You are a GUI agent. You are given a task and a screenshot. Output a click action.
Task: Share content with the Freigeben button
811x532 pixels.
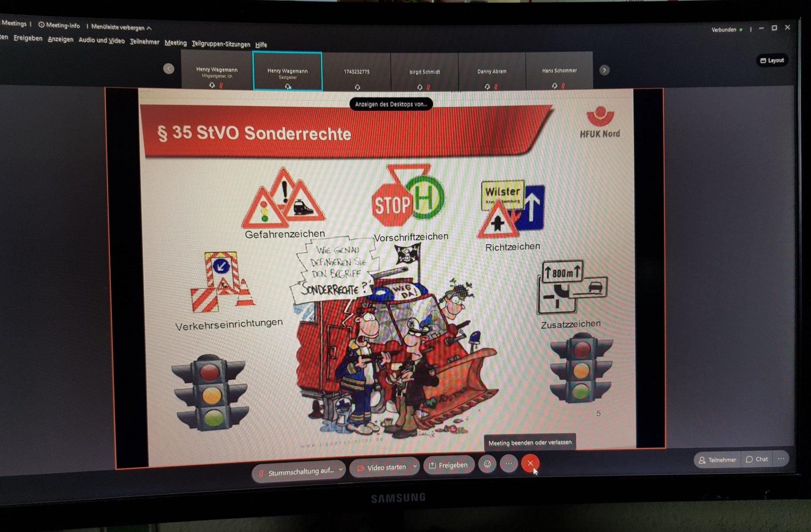pos(449,465)
